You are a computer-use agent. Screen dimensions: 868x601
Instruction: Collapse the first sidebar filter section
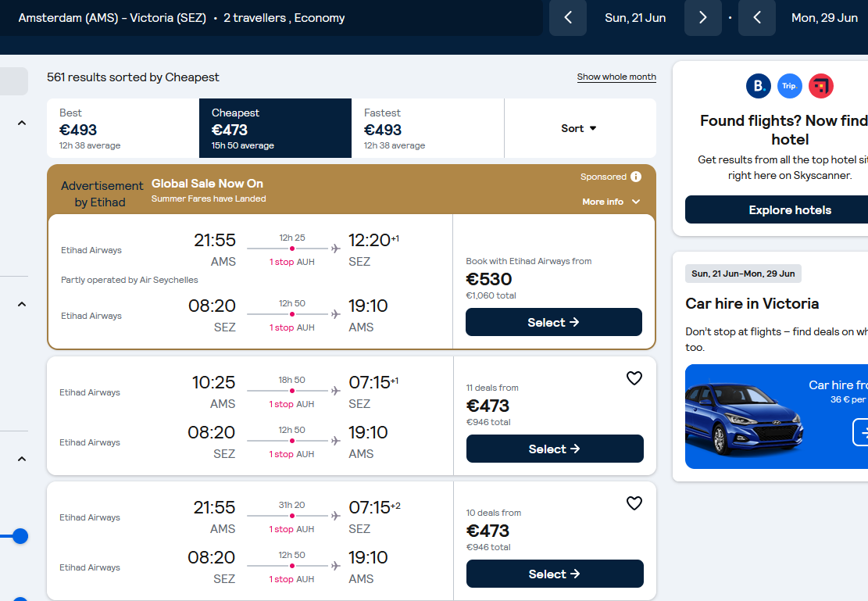pyautogui.click(x=22, y=123)
